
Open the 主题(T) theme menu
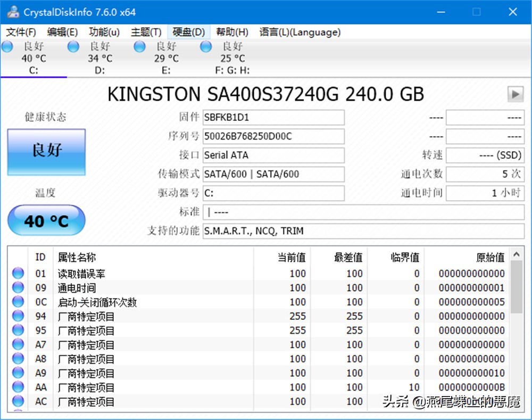[146, 32]
